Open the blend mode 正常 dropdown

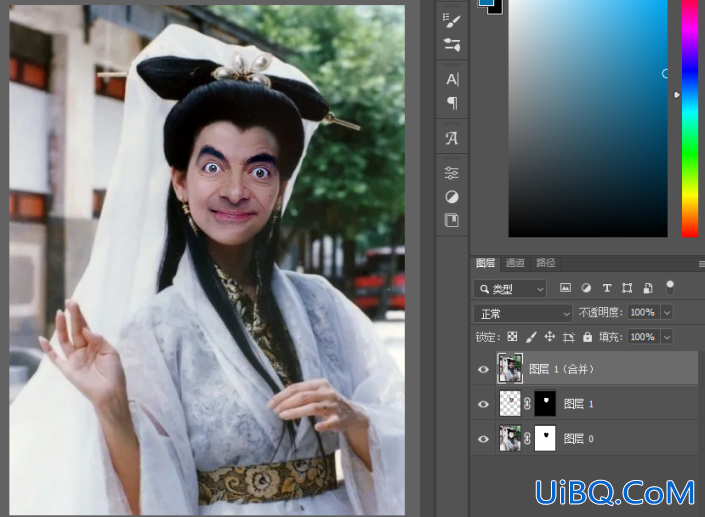[523, 313]
